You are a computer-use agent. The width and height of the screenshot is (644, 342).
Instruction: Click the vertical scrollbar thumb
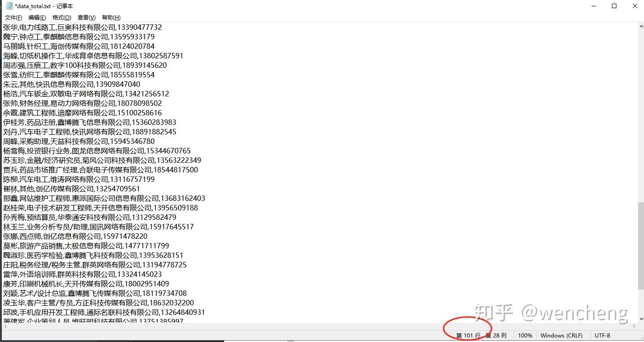[640, 246]
